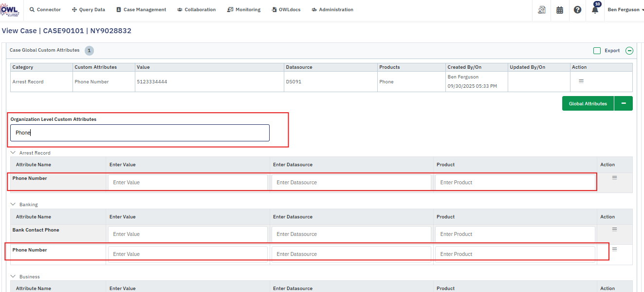This screenshot has height=292, width=644.
Task: Open the stamp approval document icon
Action: click(x=541, y=10)
